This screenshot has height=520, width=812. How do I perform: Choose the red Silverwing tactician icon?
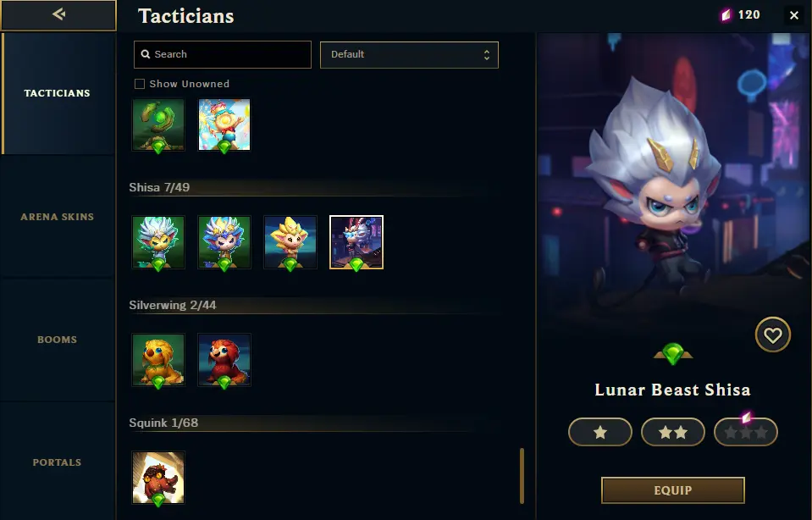coord(224,360)
